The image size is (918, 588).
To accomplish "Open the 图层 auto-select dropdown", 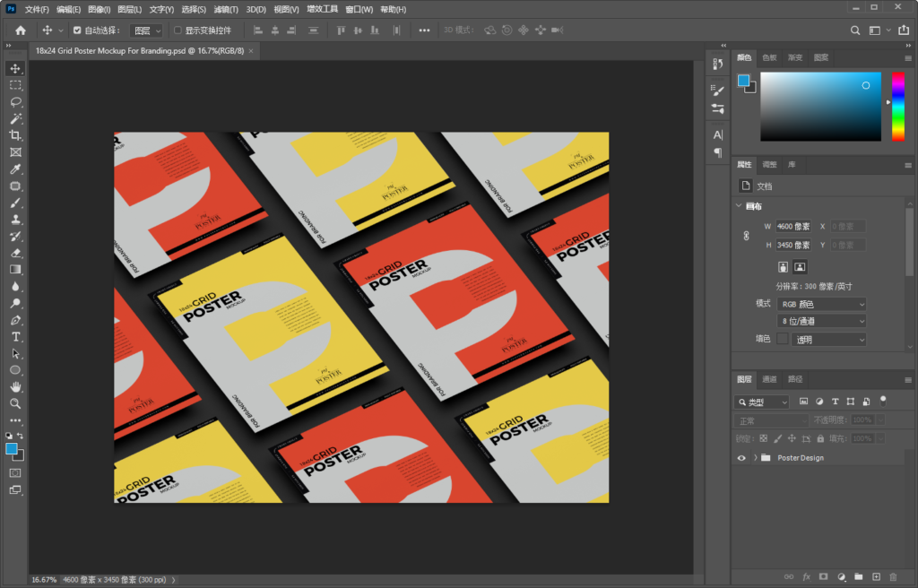I will tap(146, 30).
